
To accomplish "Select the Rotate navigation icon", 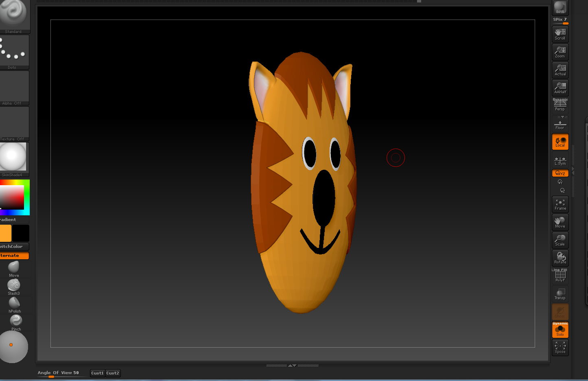I will point(560,258).
